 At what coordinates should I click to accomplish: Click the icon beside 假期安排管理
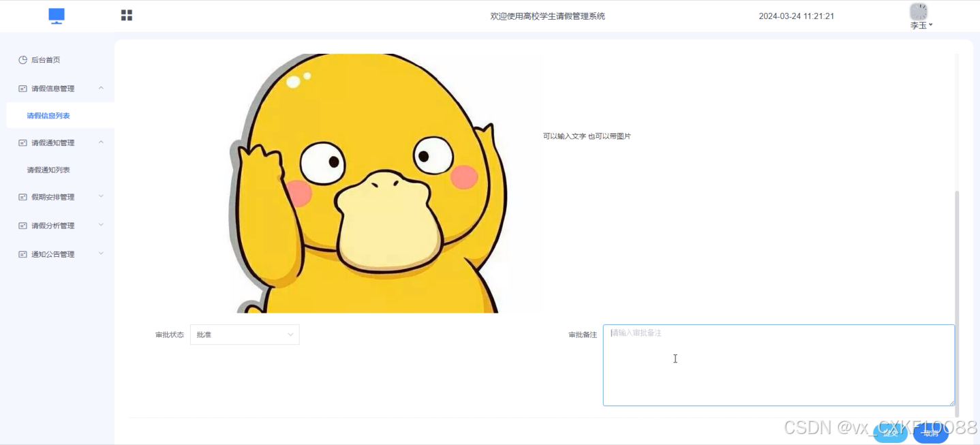(22, 198)
